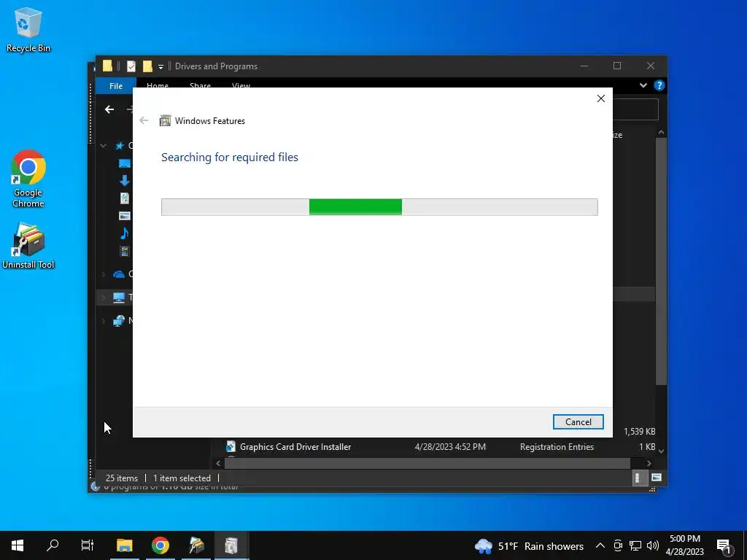This screenshot has height=560, width=747.
Task: Open the volume control
Action: pos(653,545)
